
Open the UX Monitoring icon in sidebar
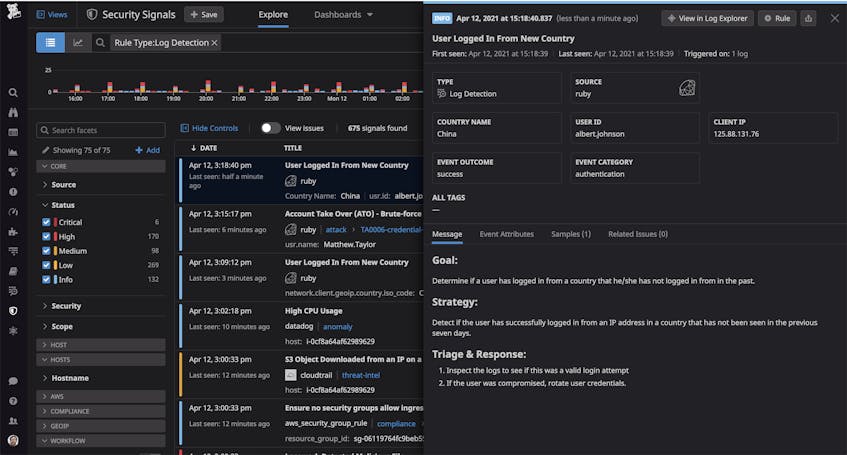(13, 330)
